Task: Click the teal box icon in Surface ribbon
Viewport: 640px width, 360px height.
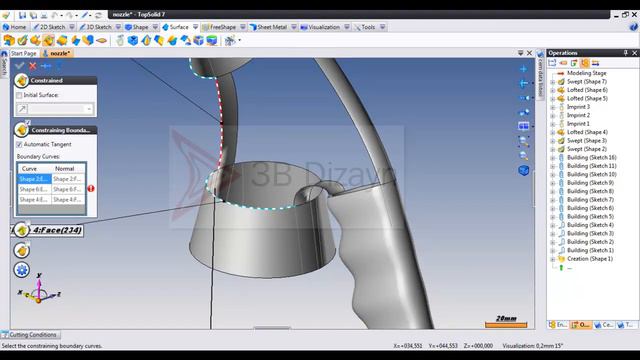Action: pos(212,40)
